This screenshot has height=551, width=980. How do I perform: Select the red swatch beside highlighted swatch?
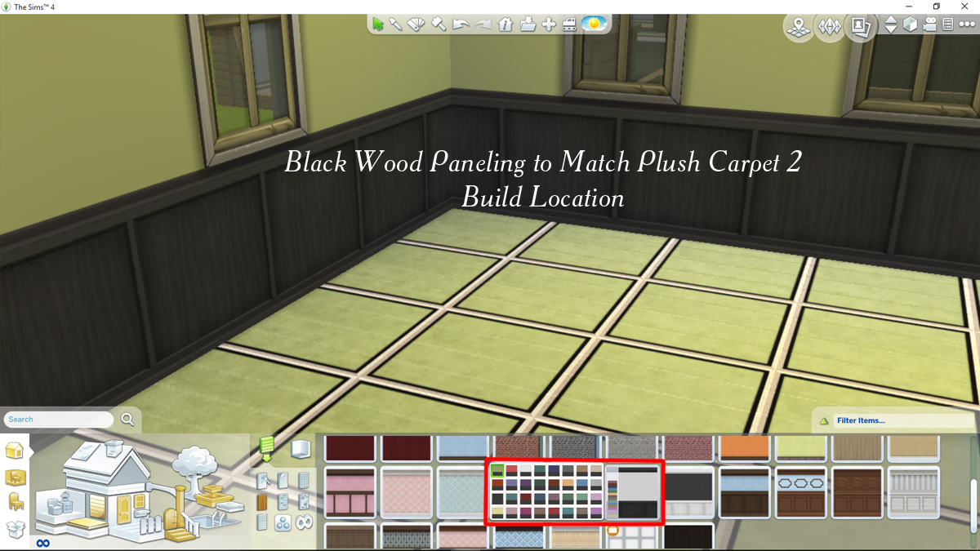click(x=511, y=470)
